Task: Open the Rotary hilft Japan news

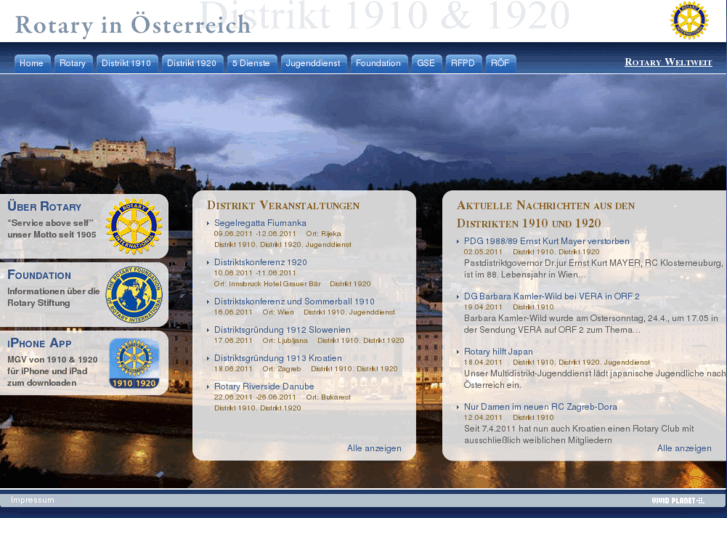Action: (x=498, y=352)
